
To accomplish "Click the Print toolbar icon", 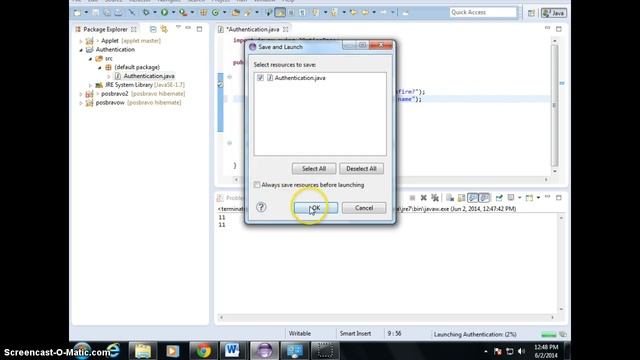I will point(118,13).
